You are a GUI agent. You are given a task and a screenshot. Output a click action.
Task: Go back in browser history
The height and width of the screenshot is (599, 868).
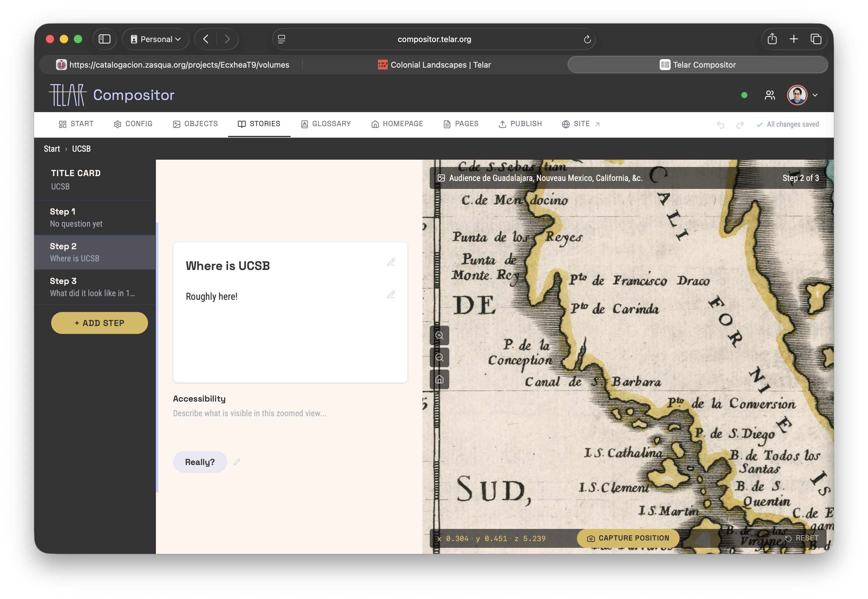click(206, 39)
